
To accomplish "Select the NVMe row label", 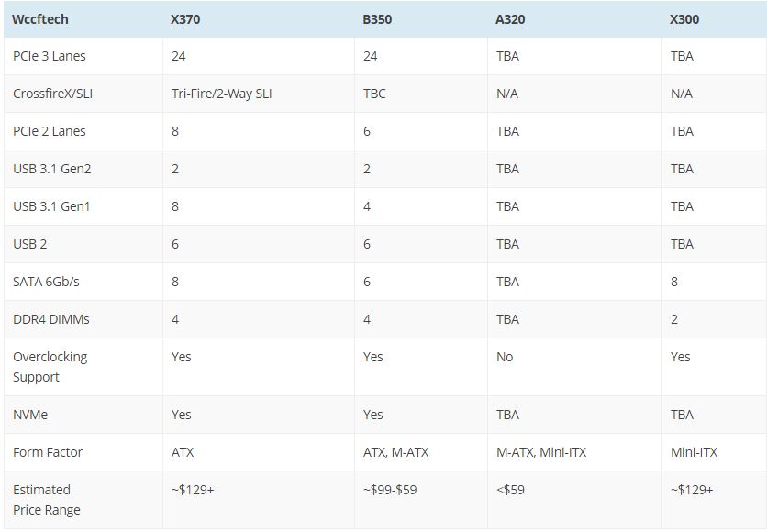I will tap(30, 415).
